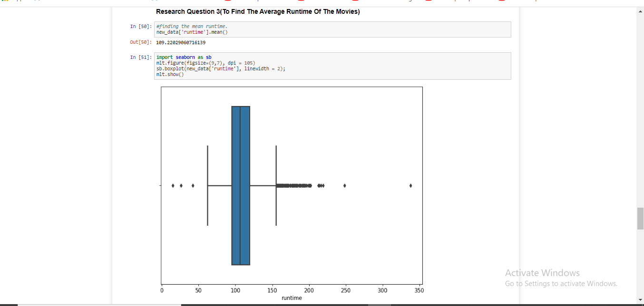Click the scrollbar up arrow
This screenshot has width=644, height=306.
point(640,10)
